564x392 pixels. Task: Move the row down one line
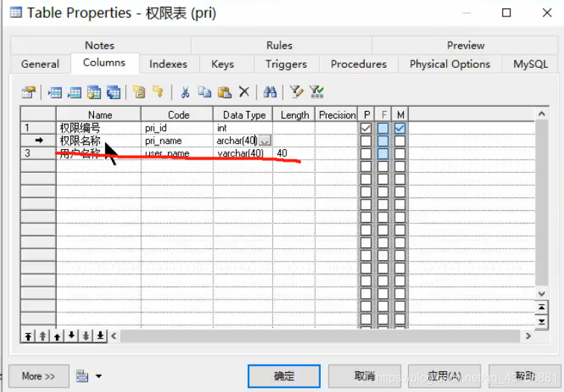pyautogui.click(x=72, y=336)
